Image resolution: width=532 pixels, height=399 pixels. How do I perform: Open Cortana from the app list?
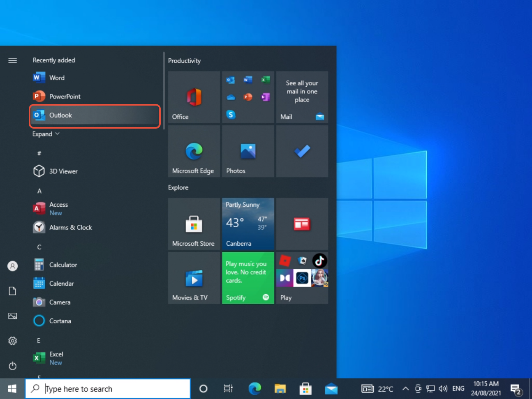(x=95, y=321)
